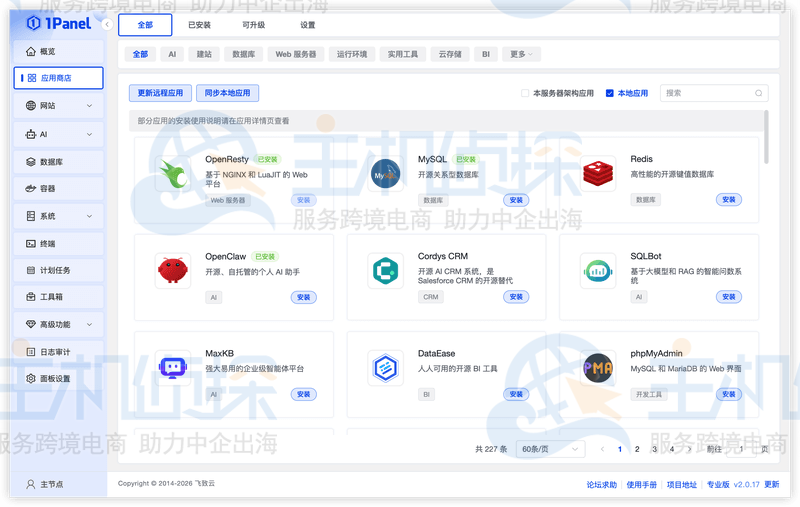Screen dimensions: 800x507
Task: Open the 概览 overview page
Action: point(58,52)
